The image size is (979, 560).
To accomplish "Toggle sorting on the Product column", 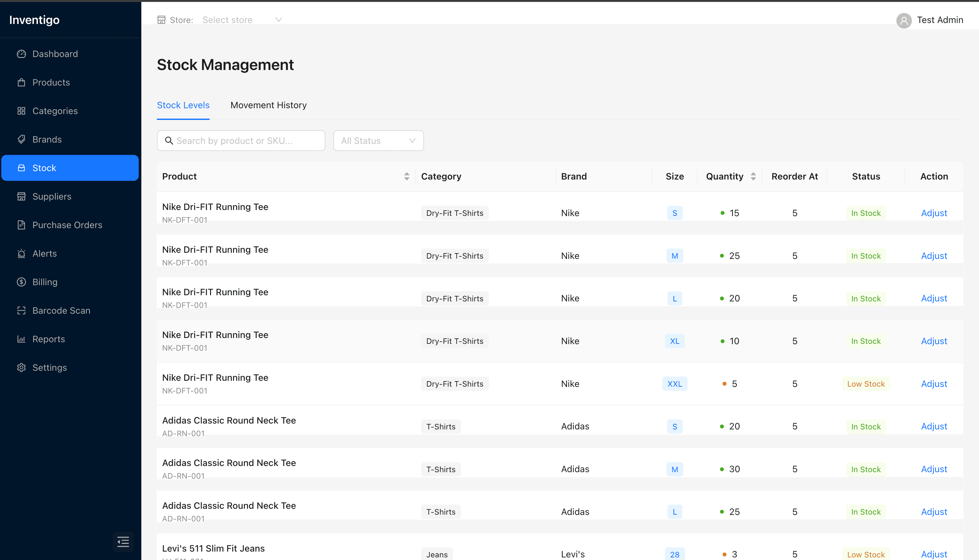I will coord(406,176).
